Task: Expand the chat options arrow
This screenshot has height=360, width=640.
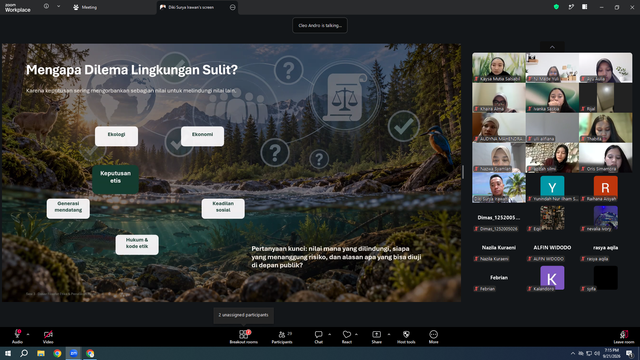Action: click(329, 334)
